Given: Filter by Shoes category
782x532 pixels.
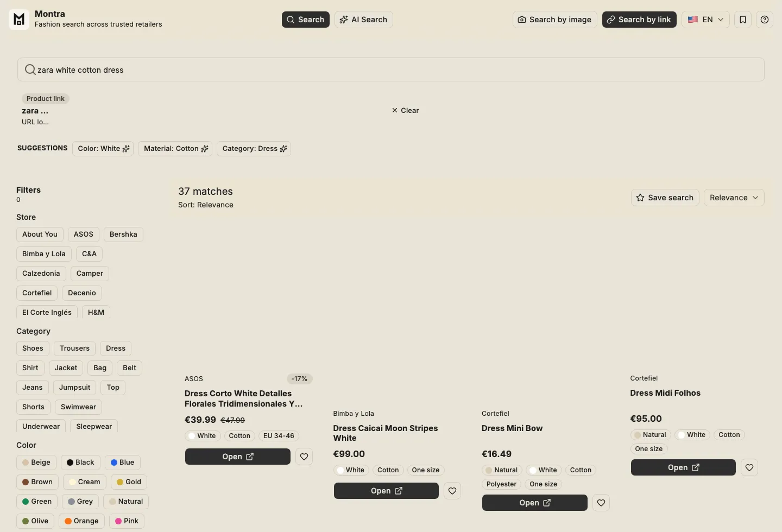Looking at the screenshot, I should pyautogui.click(x=33, y=349).
